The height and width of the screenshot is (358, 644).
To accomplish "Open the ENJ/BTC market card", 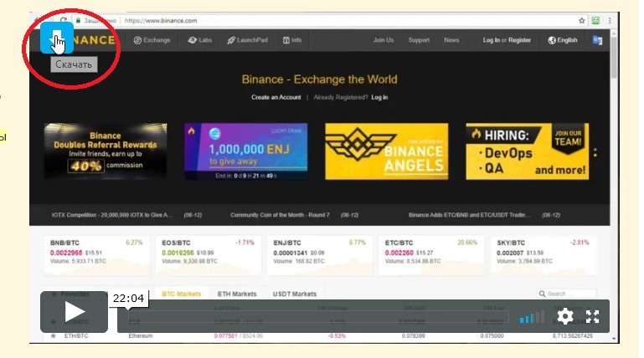I will [x=320, y=254].
